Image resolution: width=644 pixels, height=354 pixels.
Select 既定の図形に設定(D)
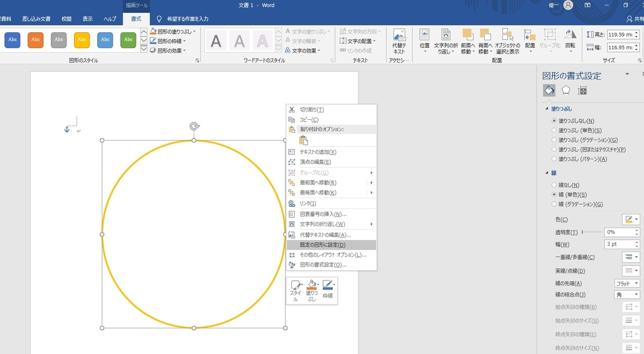pyautogui.click(x=331, y=245)
